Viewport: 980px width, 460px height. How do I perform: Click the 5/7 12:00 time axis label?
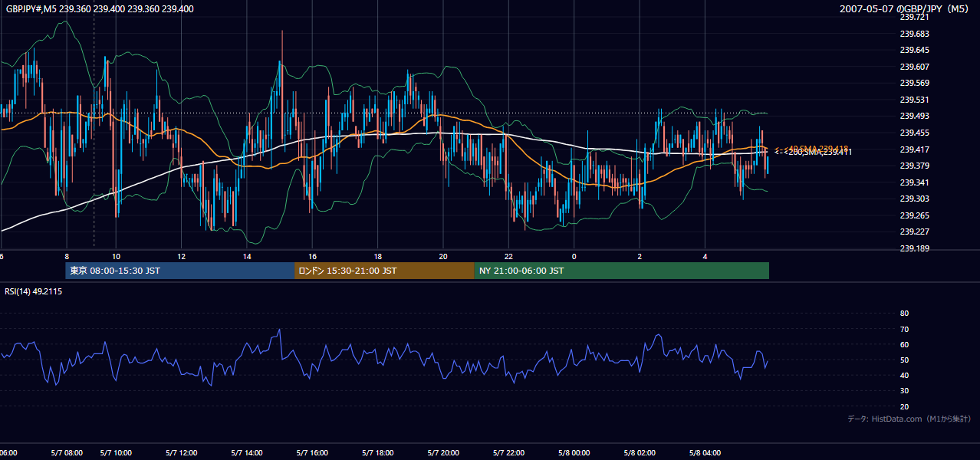point(181,452)
